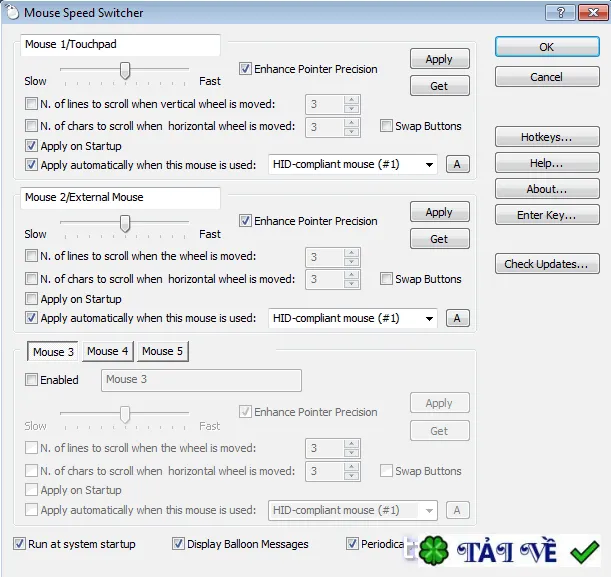611x577 pixels.
Task: Decrease Mouse 2 horizontal chars spinner value
Action: (x=351, y=284)
